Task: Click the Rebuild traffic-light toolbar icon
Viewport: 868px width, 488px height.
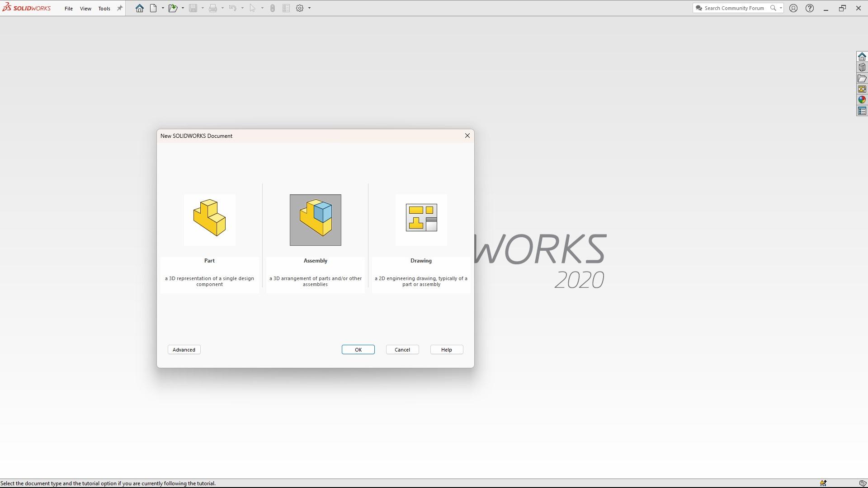Action: coord(273,8)
